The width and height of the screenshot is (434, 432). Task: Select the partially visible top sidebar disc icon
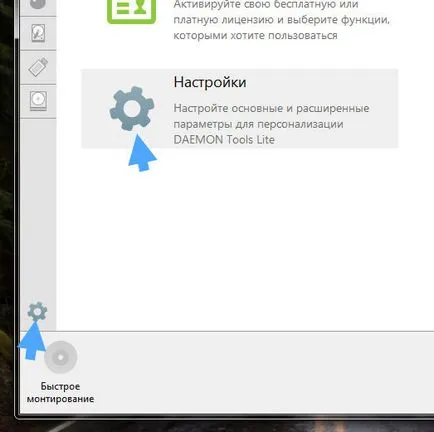tap(38, 4)
